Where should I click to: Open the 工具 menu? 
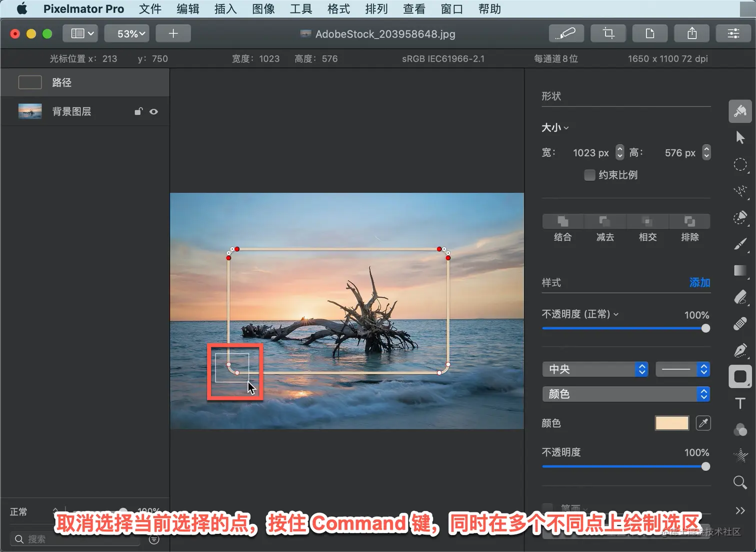point(301,9)
